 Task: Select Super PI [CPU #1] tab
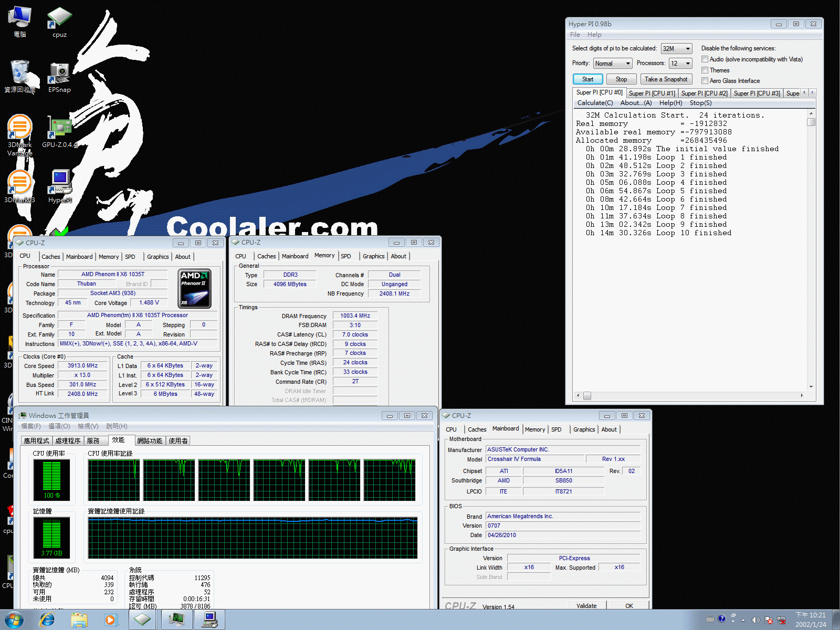point(652,93)
